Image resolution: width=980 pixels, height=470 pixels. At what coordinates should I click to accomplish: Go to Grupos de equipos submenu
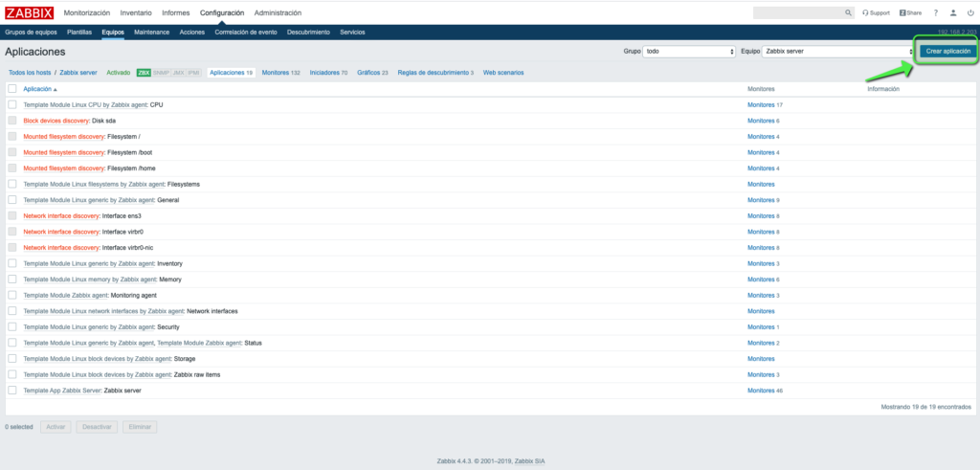32,32
